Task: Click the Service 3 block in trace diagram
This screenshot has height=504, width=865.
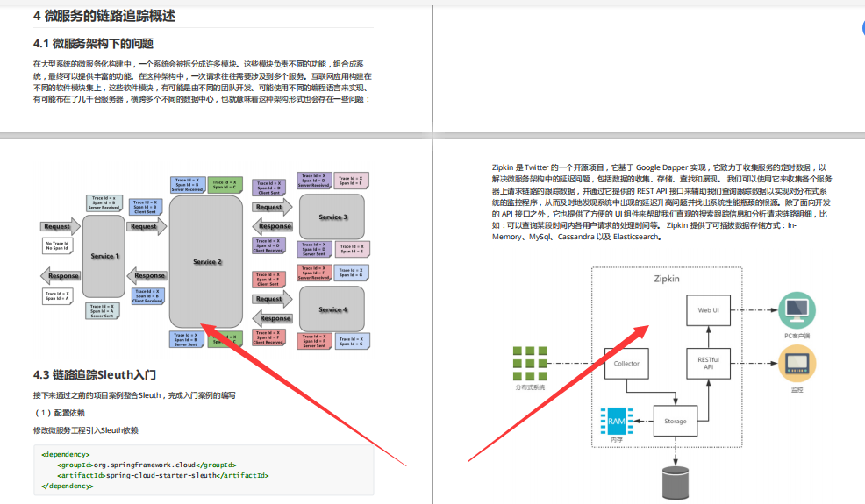Action: [x=332, y=217]
